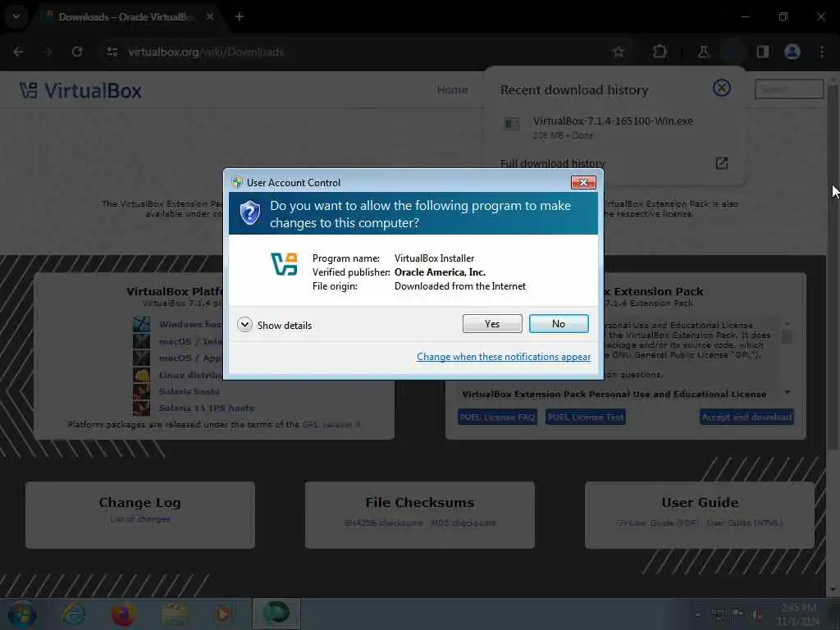Click No in User Account Control dialog
The height and width of the screenshot is (630, 840).
click(x=558, y=323)
